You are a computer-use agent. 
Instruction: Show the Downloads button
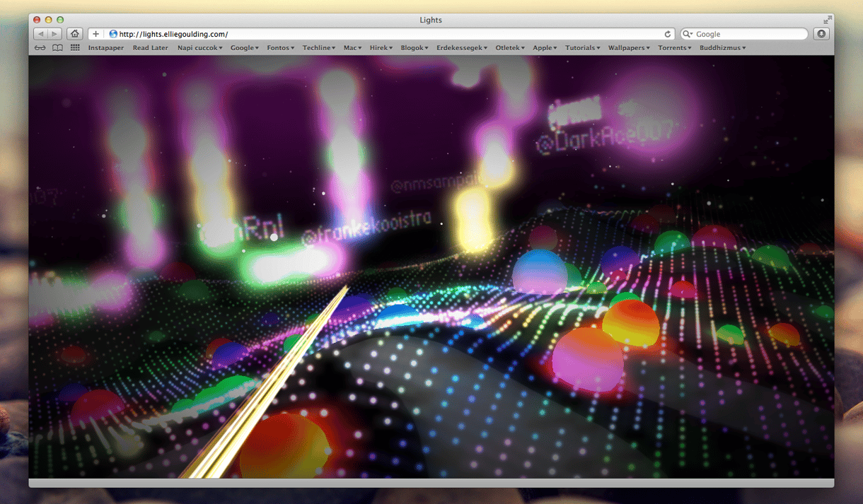pyautogui.click(x=821, y=34)
